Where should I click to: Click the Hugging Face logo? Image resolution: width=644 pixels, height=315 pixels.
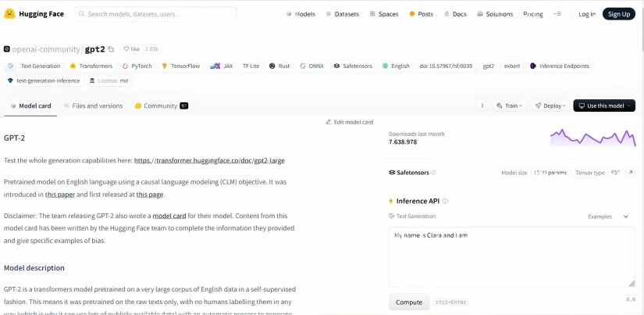click(x=34, y=14)
